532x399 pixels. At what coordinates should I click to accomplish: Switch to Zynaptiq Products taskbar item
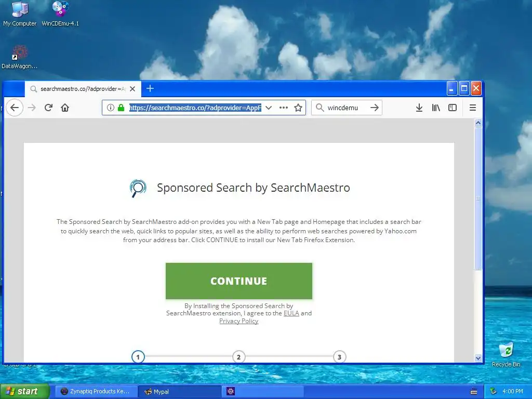click(x=96, y=392)
